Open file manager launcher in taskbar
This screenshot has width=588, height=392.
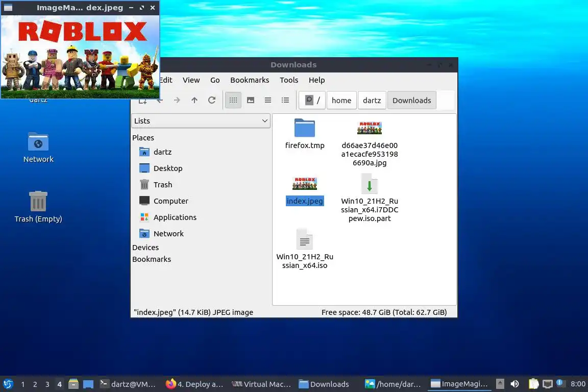coord(73,384)
